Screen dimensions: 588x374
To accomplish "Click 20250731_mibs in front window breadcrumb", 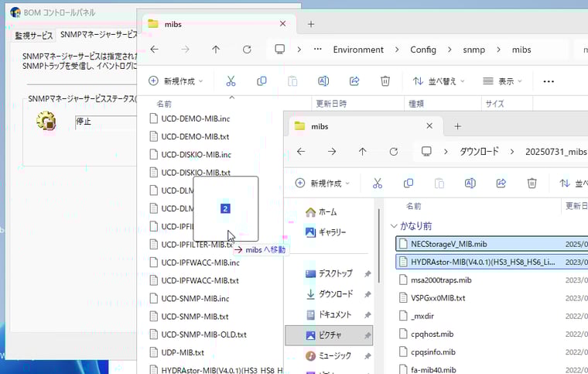I will [556, 152].
